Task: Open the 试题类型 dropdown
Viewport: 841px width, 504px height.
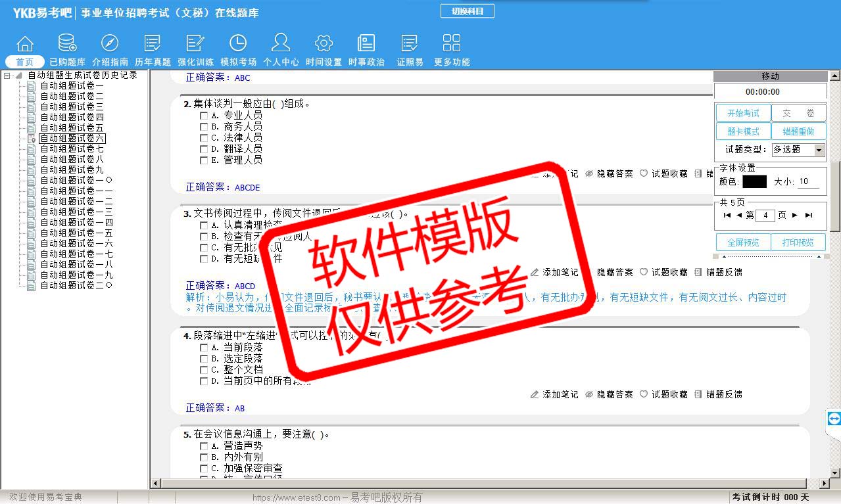Action: click(x=819, y=150)
